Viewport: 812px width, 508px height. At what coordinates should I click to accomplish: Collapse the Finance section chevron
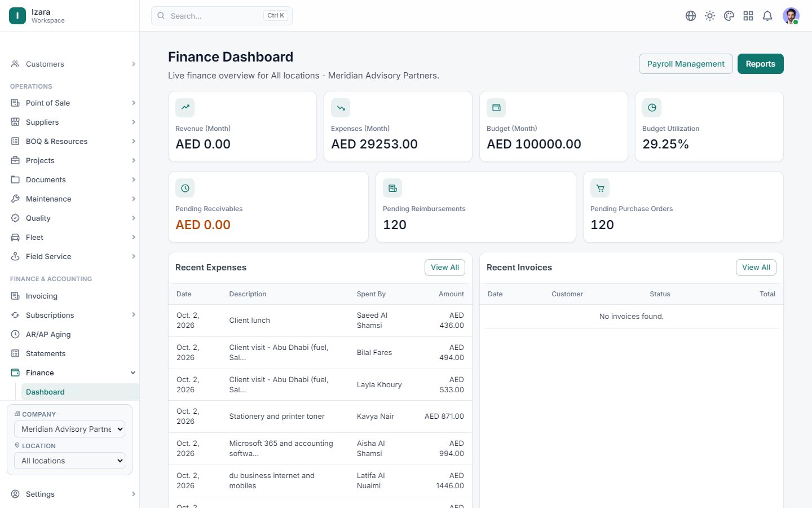[x=133, y=373]
